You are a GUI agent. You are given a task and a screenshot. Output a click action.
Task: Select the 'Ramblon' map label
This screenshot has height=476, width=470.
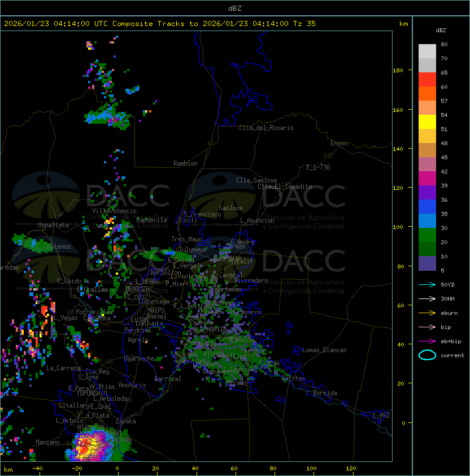pyautogui.click(x=185, y=163)
